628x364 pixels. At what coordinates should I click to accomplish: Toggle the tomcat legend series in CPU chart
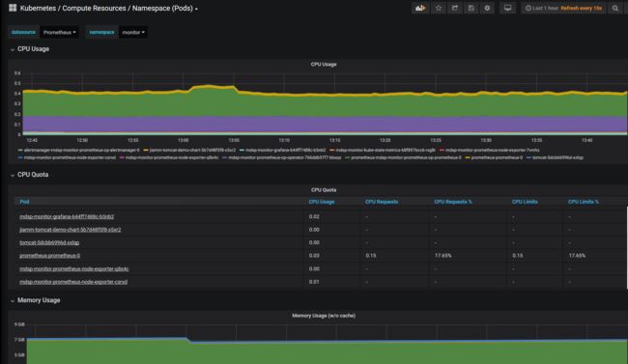[555, 157]
